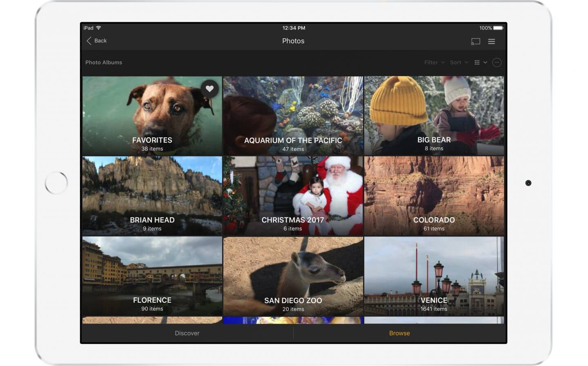This screenshot has height=366, width=588.
Task: Tap the heart icon on Favorites album
Action: click(x=209, y=89)
